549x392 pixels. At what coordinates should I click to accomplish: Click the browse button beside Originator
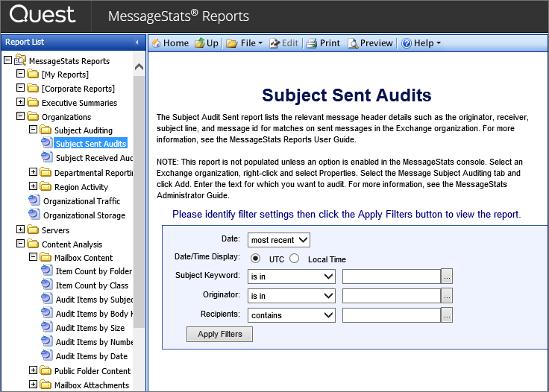coord(447,295)
